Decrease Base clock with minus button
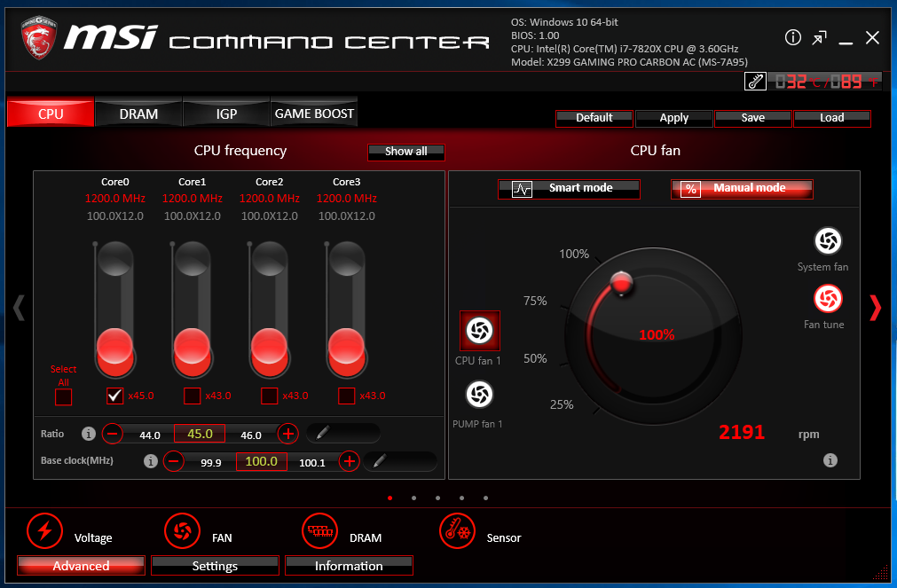 [x=174, y=461]
